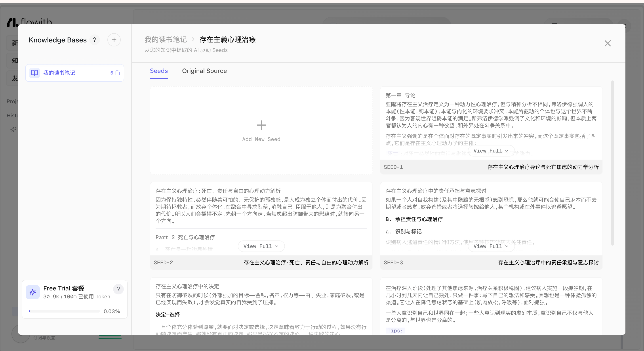Click the sparkle icon in Free Trial card
The width and height of the screenshot is (644, 351).
click(33, 292)
